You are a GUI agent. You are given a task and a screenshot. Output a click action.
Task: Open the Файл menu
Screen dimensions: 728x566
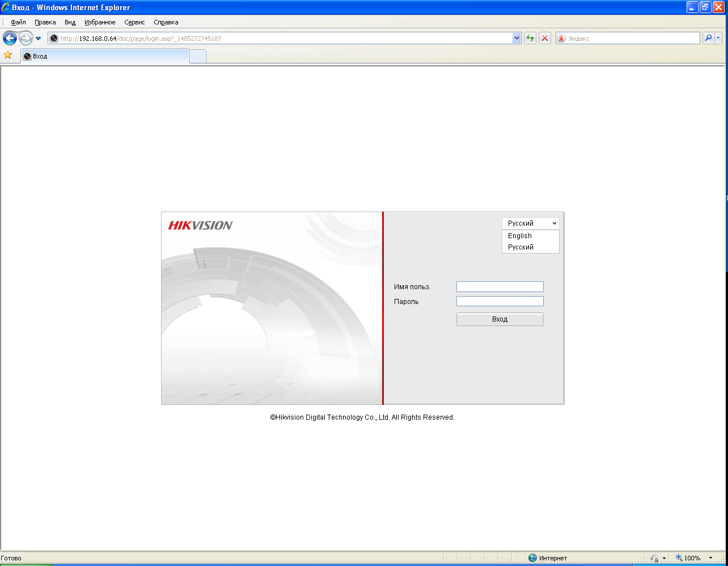18,22
